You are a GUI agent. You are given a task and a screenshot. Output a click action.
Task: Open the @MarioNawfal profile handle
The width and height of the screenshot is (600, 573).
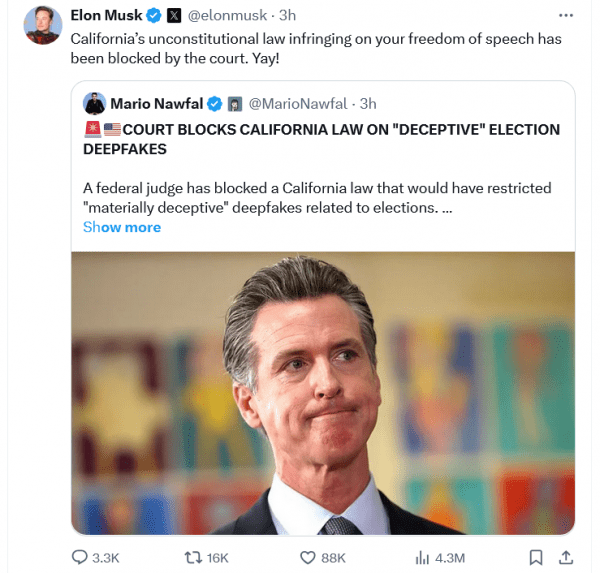(x=299, y=103)
